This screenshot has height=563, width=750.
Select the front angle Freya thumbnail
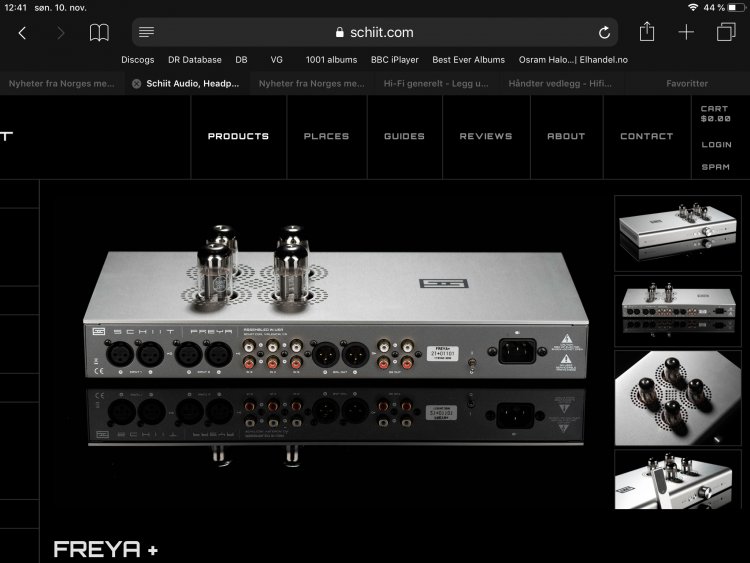pos(678,233)
